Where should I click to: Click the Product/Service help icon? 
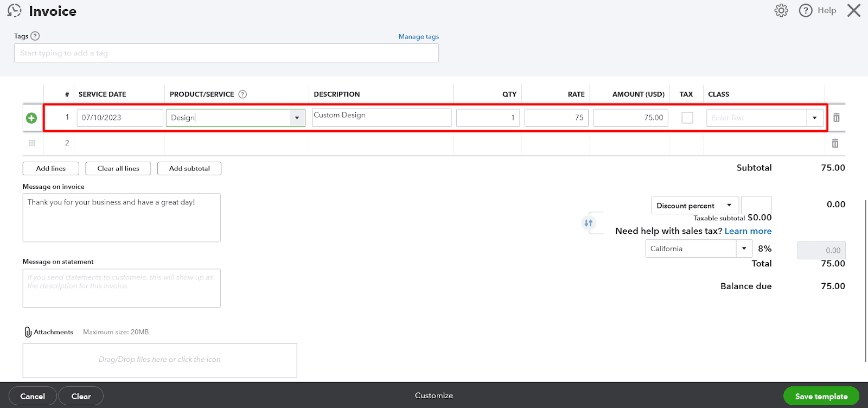(x=242, y=94)
